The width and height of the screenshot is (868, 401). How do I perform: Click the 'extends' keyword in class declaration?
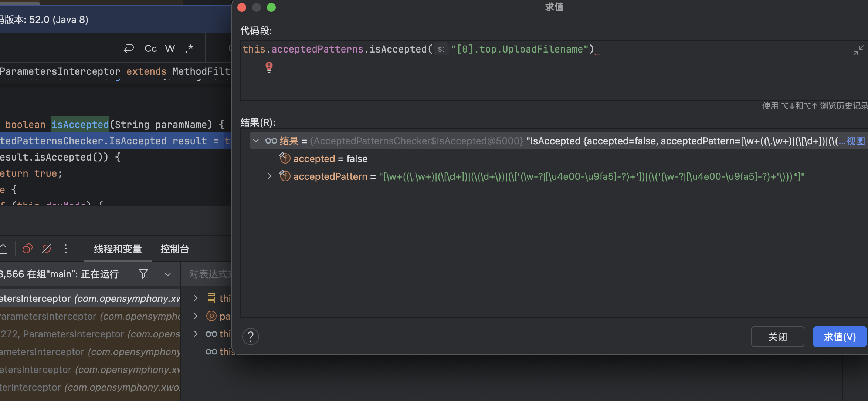point(146,71)
